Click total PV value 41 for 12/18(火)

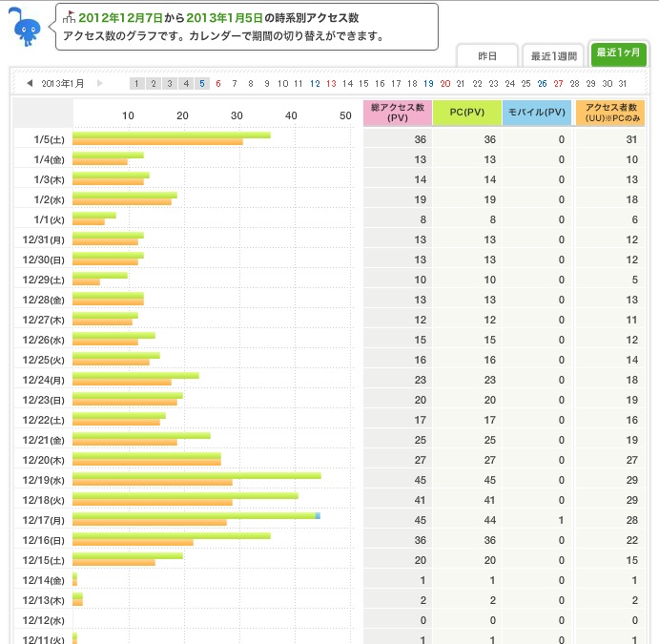point(421,500)
